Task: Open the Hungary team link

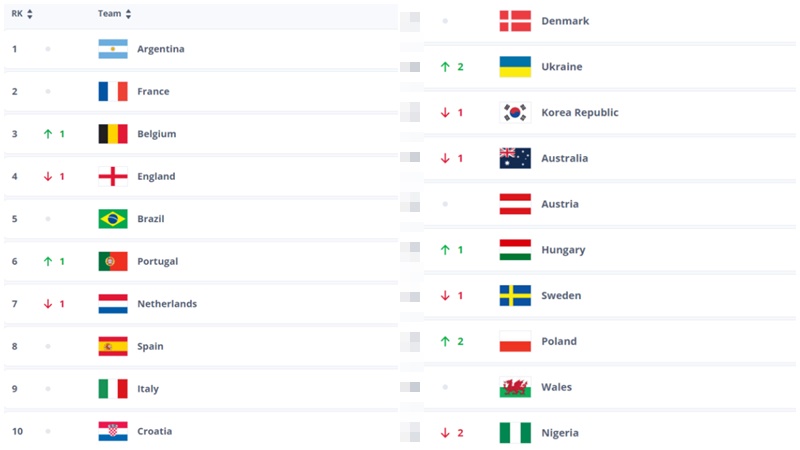Action: point(563,250)
